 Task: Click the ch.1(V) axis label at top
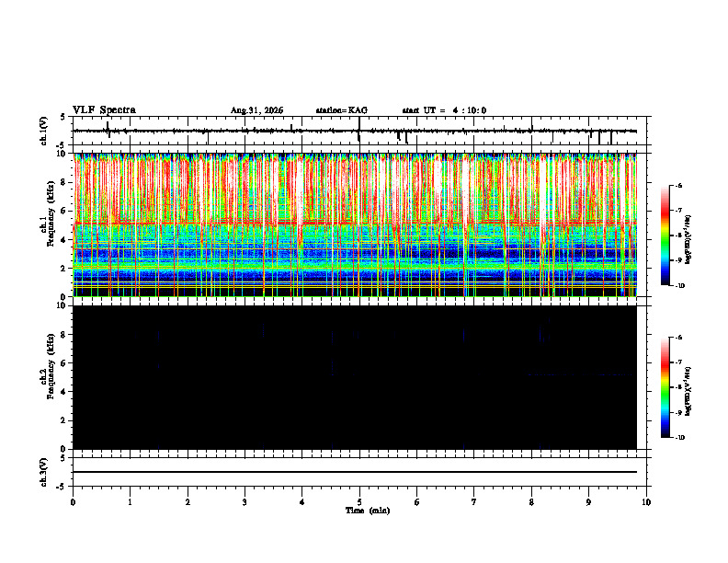click(x=43, y=131)
